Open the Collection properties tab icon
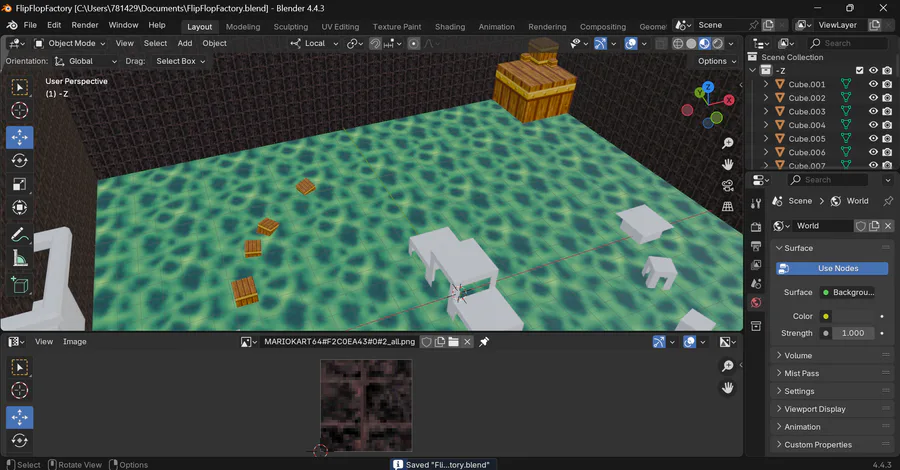Image resolution: width=900 pixels, height=470 pixels. click(756, 326)
